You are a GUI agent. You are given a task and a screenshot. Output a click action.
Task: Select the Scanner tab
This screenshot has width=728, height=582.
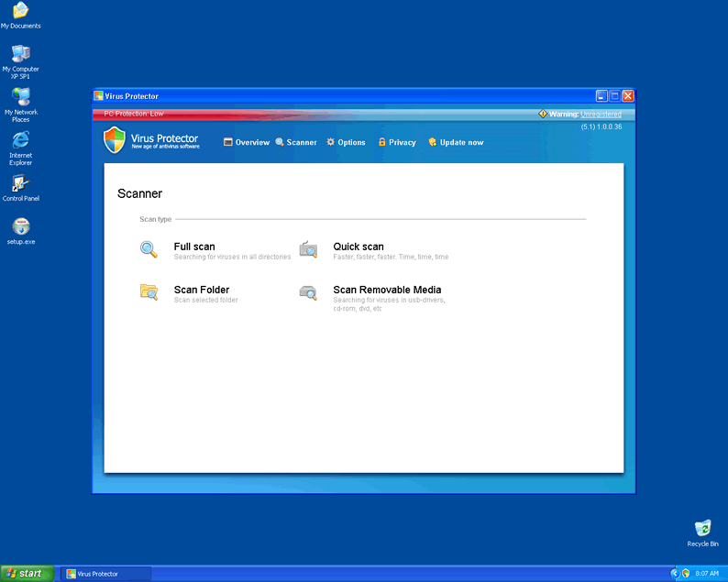[296, 142]
